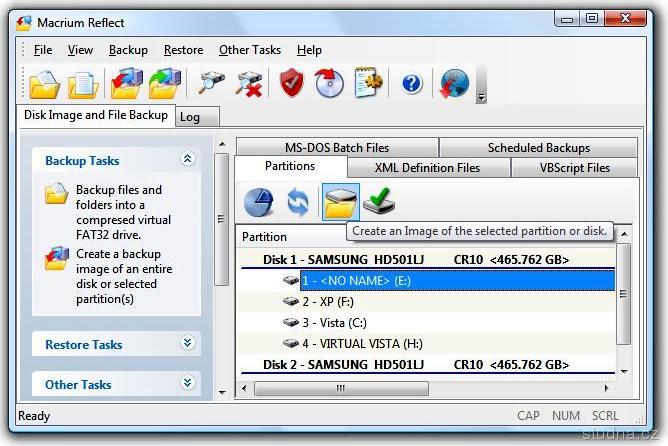Open the Restore menu
Image resolution: width=668 pixels, height=446 pixels.
pyautogui.click(x=184, y=50)
